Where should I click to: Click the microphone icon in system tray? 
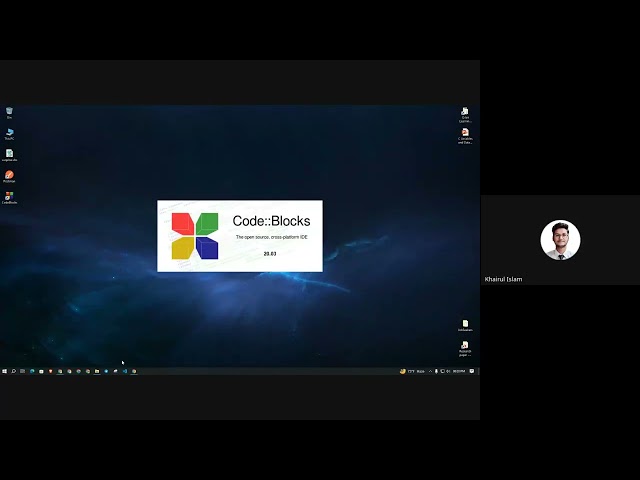tap(436, 371)
